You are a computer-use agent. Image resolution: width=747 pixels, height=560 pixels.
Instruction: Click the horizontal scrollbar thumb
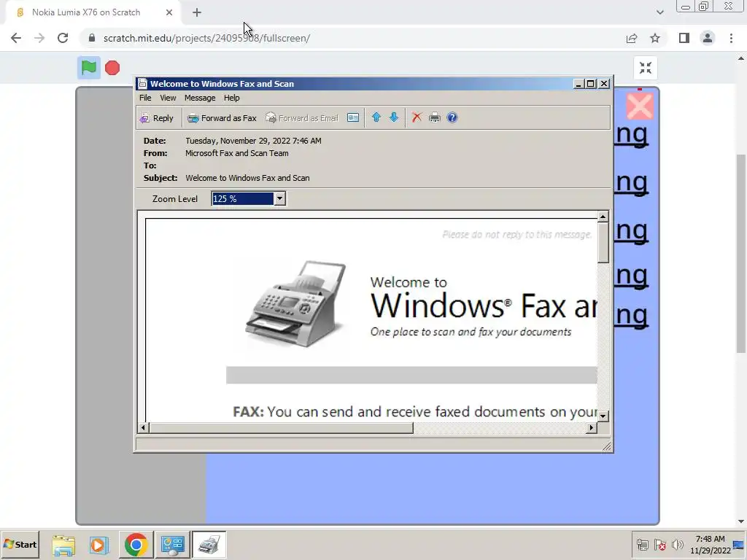pyautogui.click(x=281, y=427)
